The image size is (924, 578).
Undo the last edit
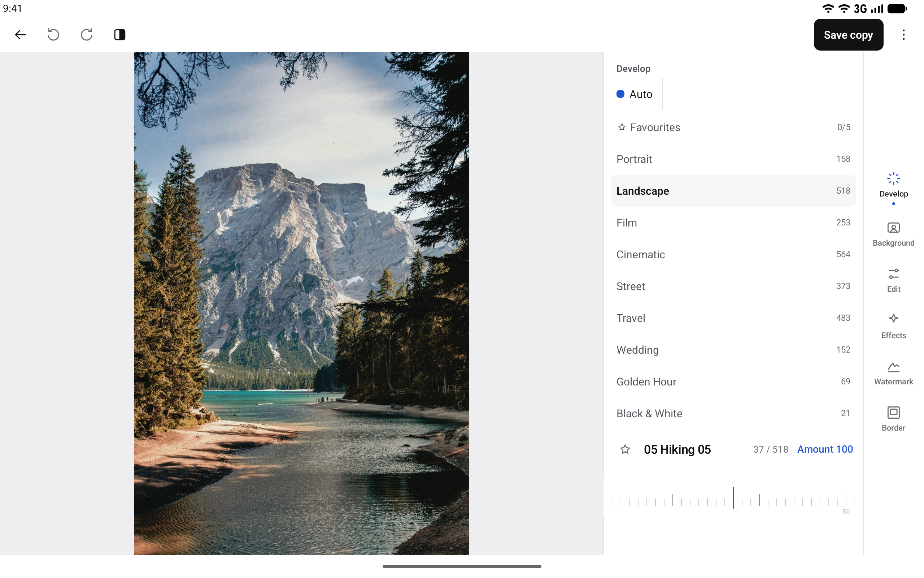coord(53,35)
